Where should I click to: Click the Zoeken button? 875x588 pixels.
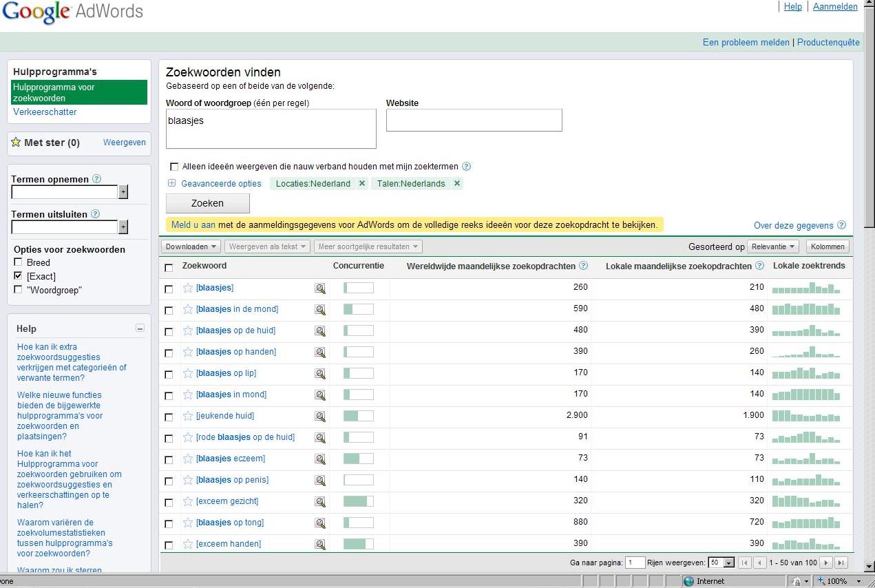(208, 203)
